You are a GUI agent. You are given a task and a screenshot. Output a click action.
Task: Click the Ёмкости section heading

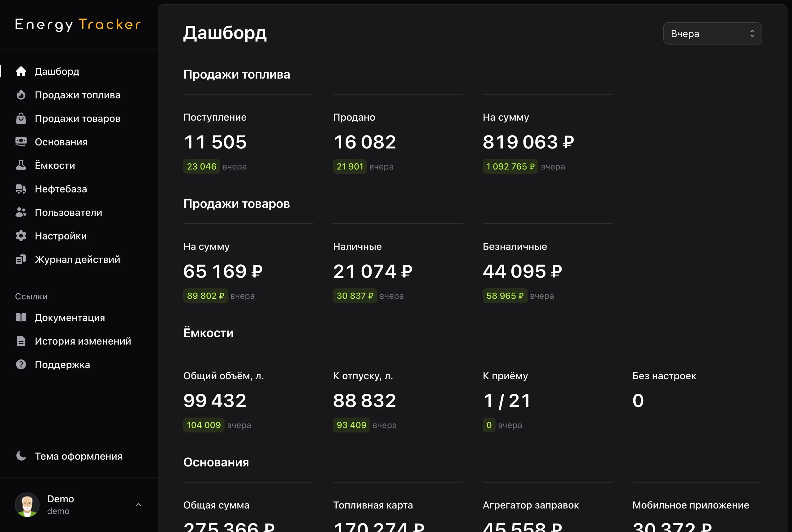tap(209, 332)
